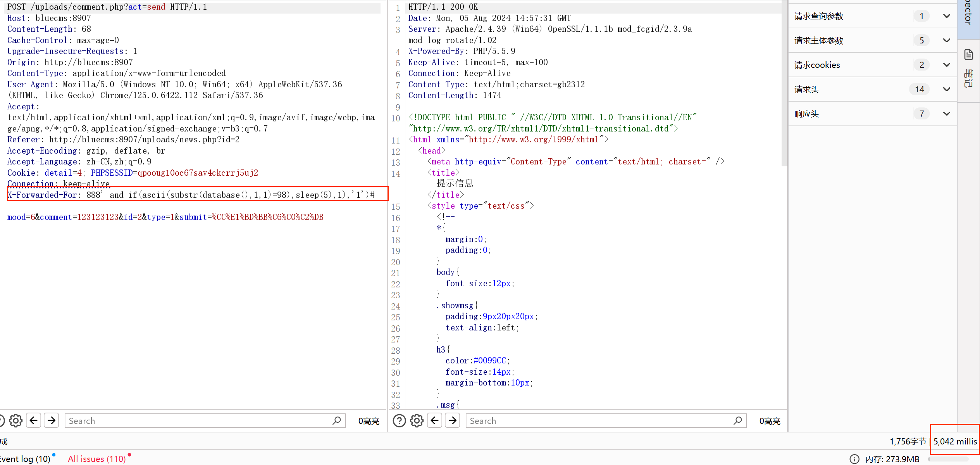
Task: Click the response pane vertical scrollbar
Action: point(784,83)
